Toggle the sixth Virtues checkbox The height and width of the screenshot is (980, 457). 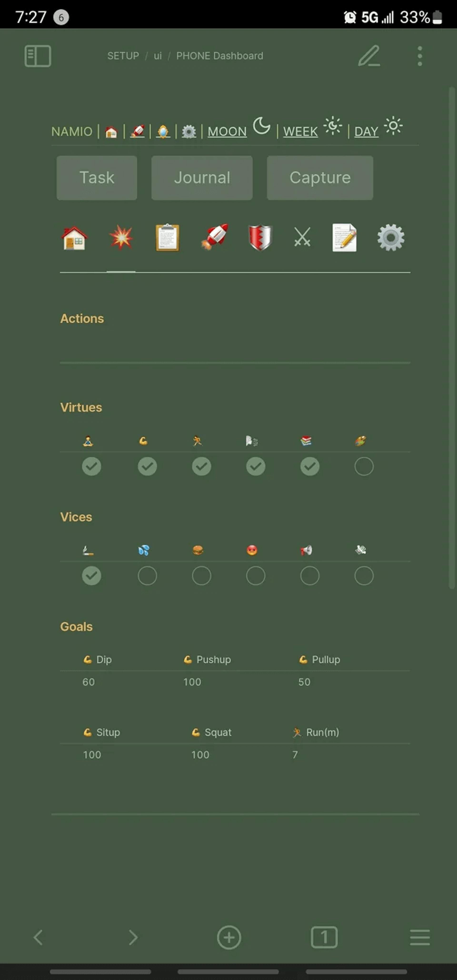tap(363, 466)
